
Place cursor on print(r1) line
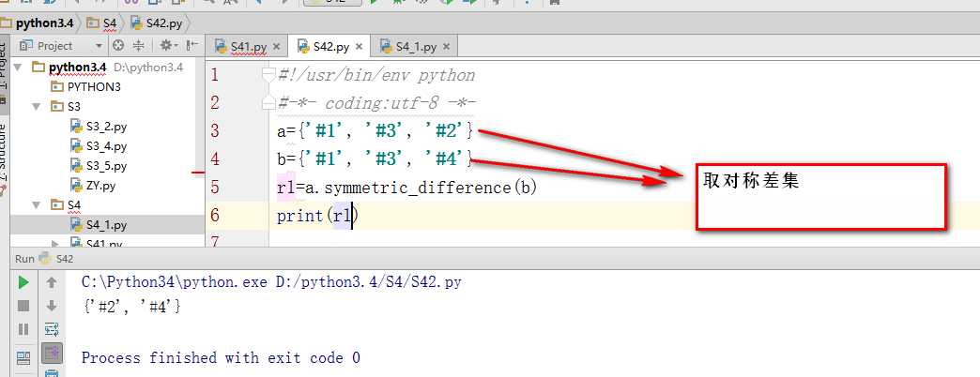click(x=316, y=216)
